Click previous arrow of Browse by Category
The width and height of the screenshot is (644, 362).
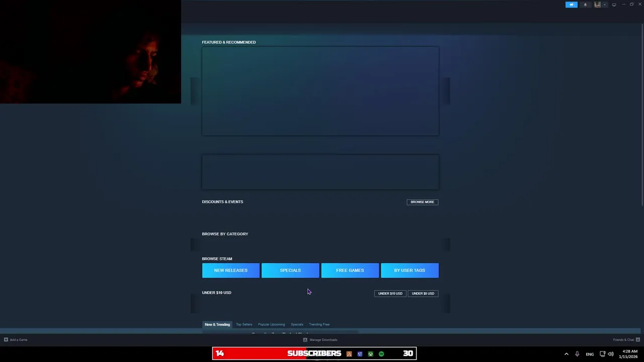pos(195,245)
